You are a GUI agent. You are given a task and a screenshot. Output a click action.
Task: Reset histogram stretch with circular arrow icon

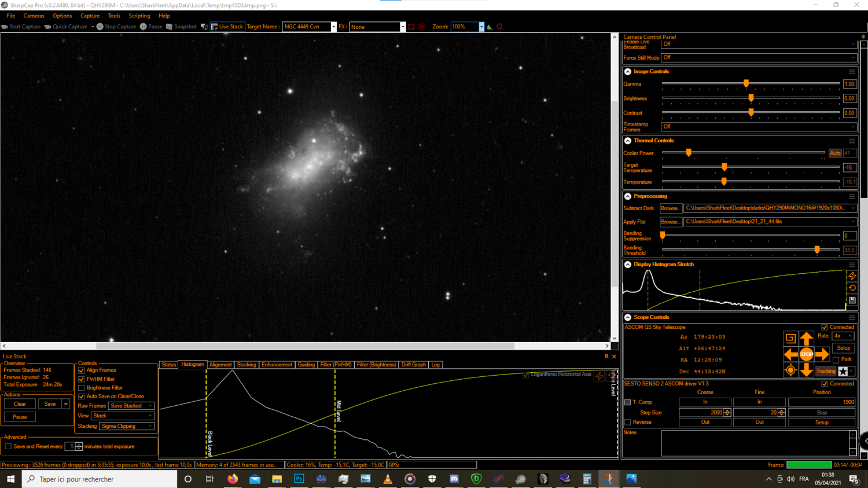point(853,288)
